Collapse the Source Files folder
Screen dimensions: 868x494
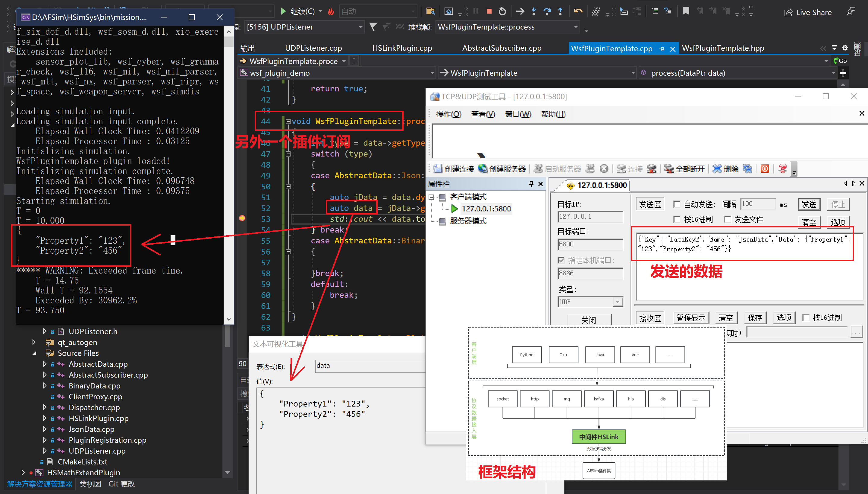[x=34, y=353]
